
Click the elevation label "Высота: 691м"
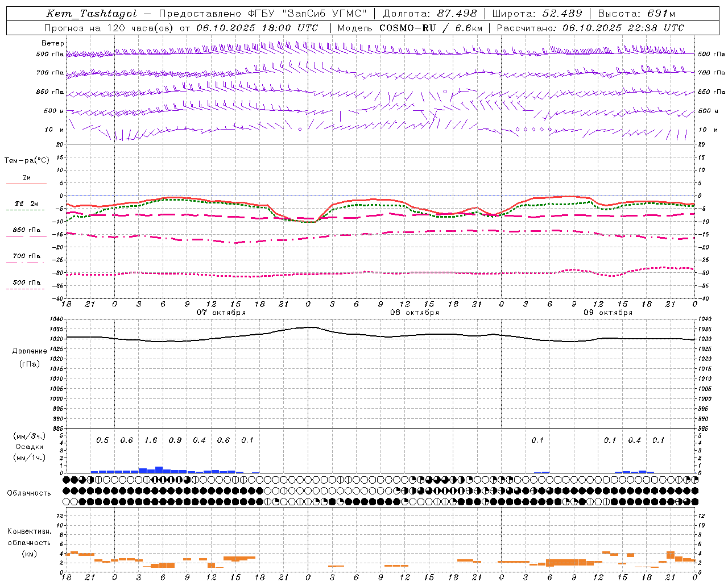[636, 14]
